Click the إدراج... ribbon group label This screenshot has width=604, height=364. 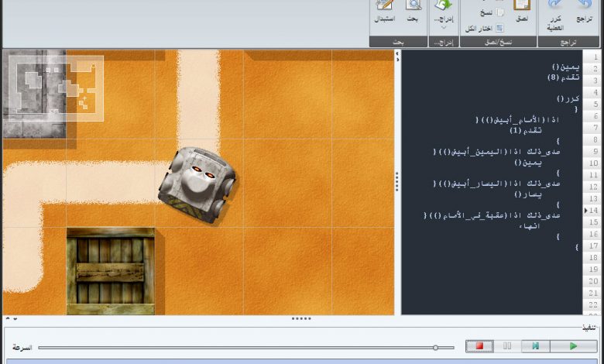[x=444, y=43]
